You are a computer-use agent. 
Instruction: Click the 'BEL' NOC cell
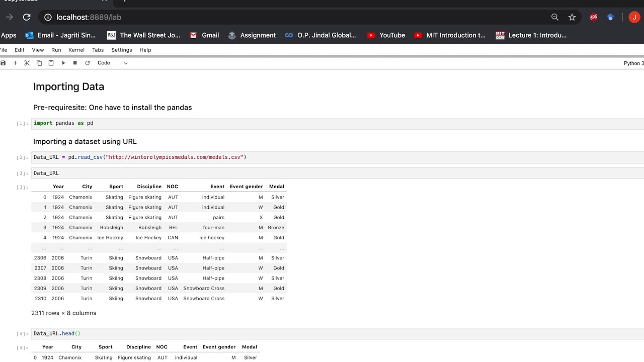coord(174,228)
